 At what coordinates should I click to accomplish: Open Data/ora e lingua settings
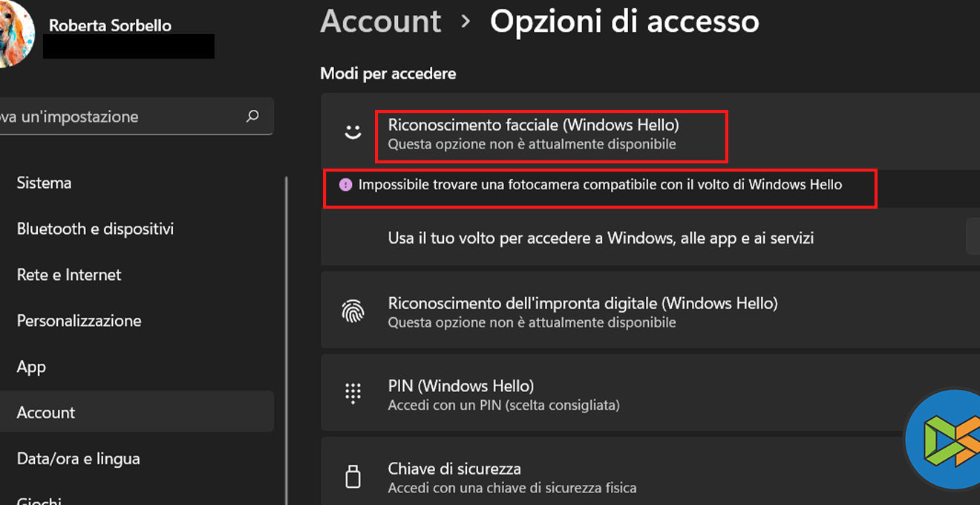78,459
